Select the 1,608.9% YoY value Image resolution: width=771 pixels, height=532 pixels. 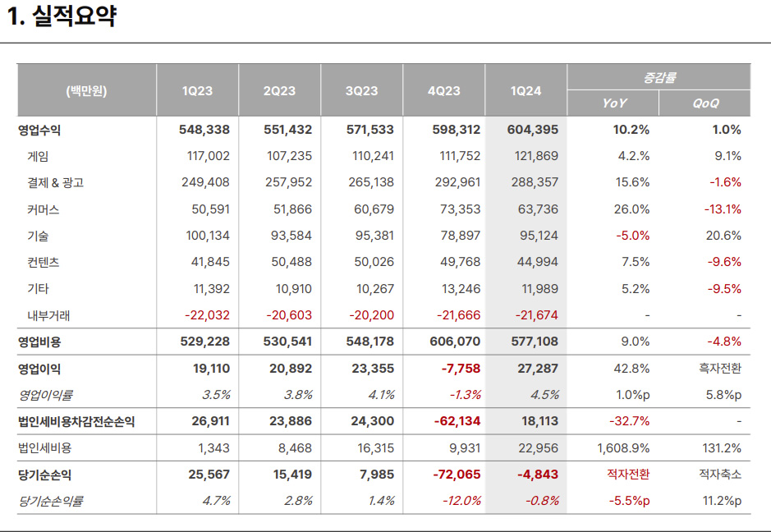[623, 448]
